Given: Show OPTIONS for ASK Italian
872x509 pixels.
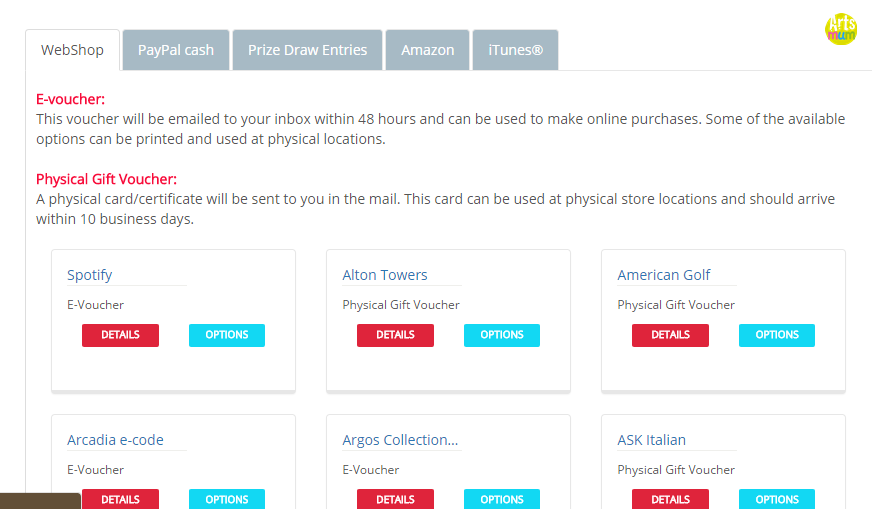Looking at the screenshot, I should (x=777, y=499).
